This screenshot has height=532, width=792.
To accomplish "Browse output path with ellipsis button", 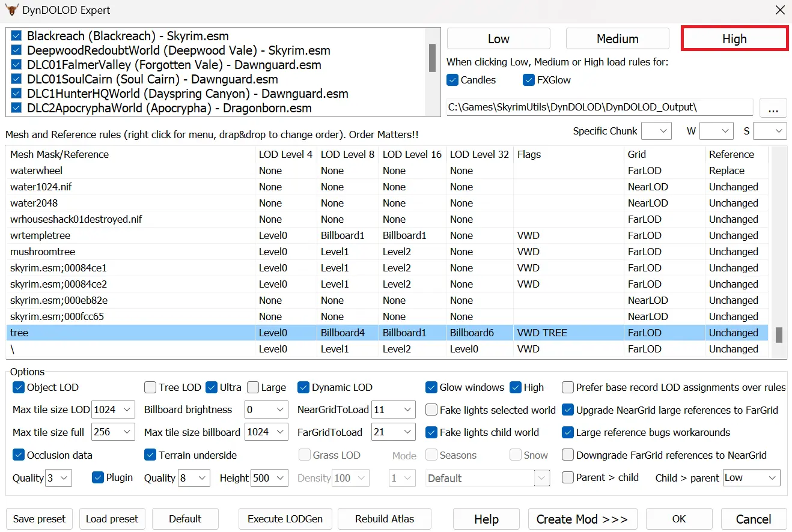I will coord(773,108).
